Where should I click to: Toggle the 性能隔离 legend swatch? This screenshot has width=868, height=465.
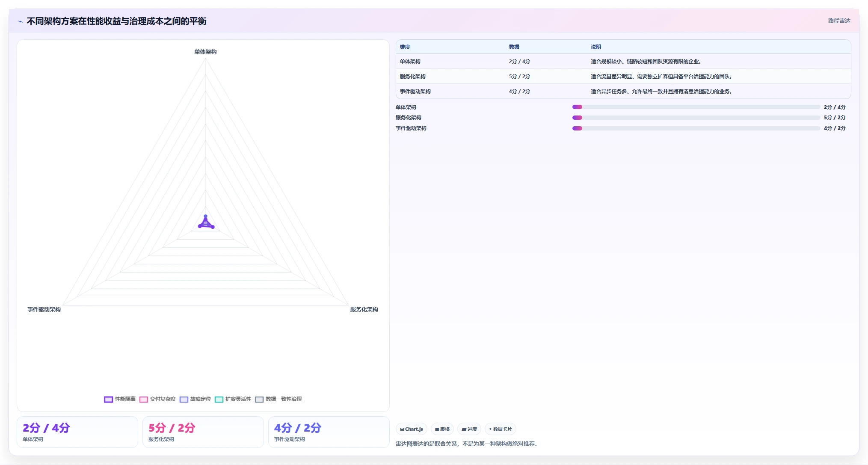tap(108, 399)
